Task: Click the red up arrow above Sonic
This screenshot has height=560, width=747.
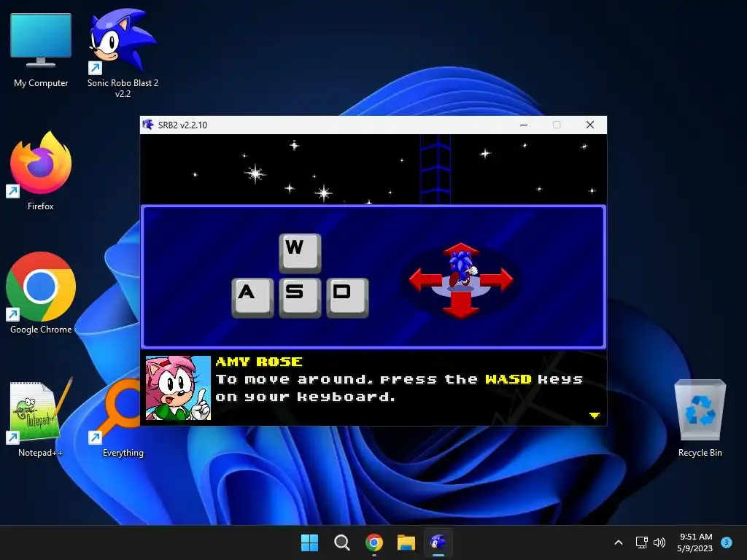Action: click(x=461, y=249)
